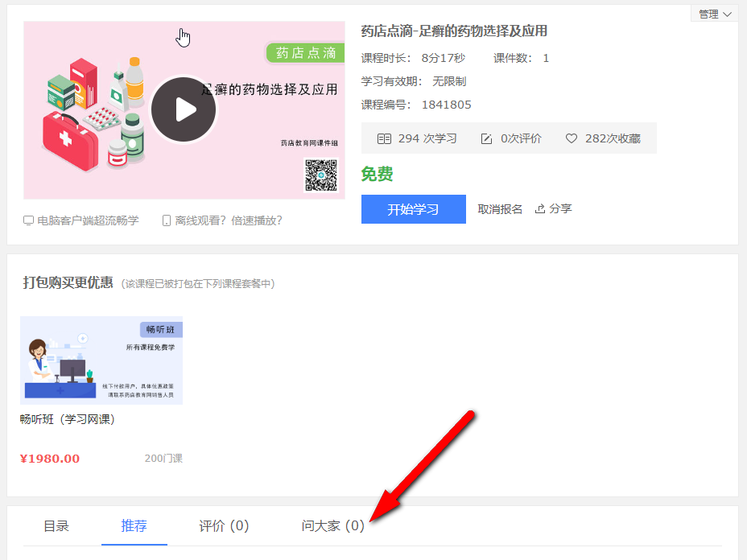Open the 评价 (0) tab
Image resolution: width=747 pixels, height=560 pixels.
(224, 526)
